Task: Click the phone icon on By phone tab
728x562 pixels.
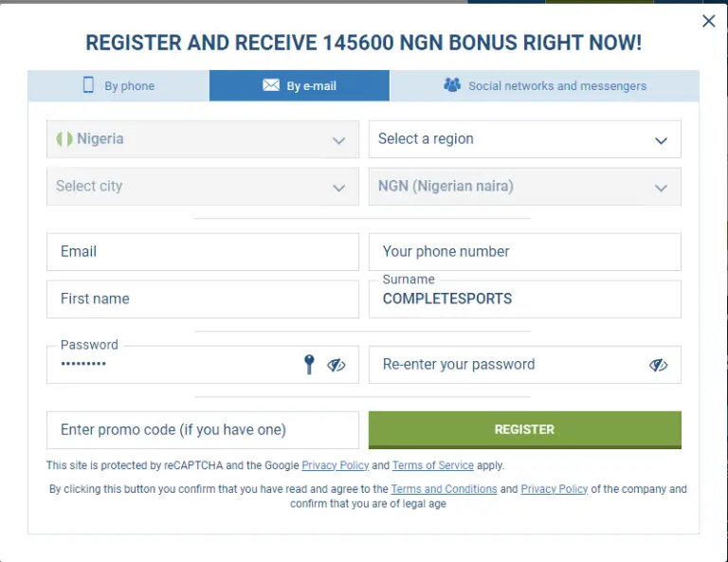Action: tap(89, 85)
